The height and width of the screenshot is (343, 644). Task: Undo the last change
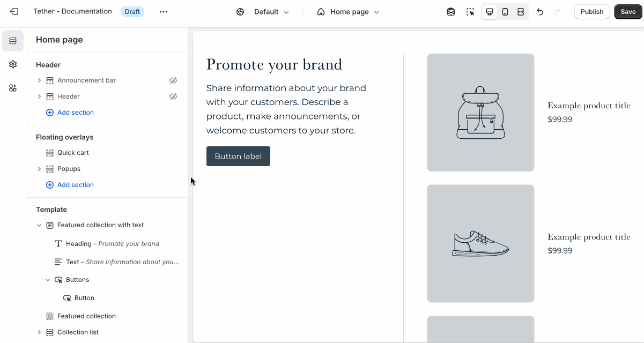click(x=540, y=12)
